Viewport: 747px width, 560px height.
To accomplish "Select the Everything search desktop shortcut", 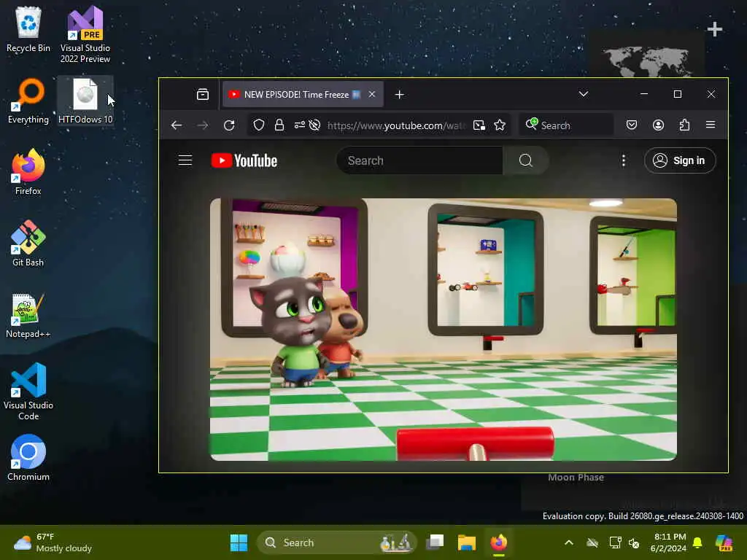I will (x=28, y=101).
